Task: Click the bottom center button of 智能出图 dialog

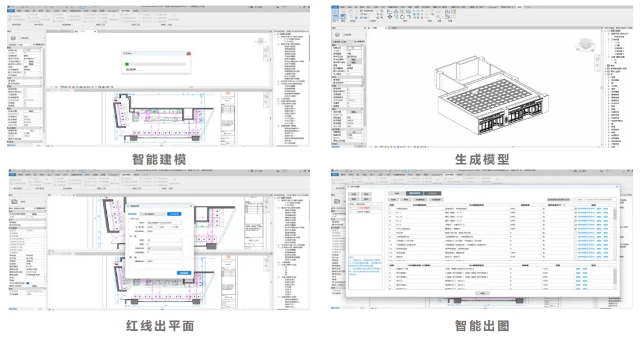Action: (482, 293)
